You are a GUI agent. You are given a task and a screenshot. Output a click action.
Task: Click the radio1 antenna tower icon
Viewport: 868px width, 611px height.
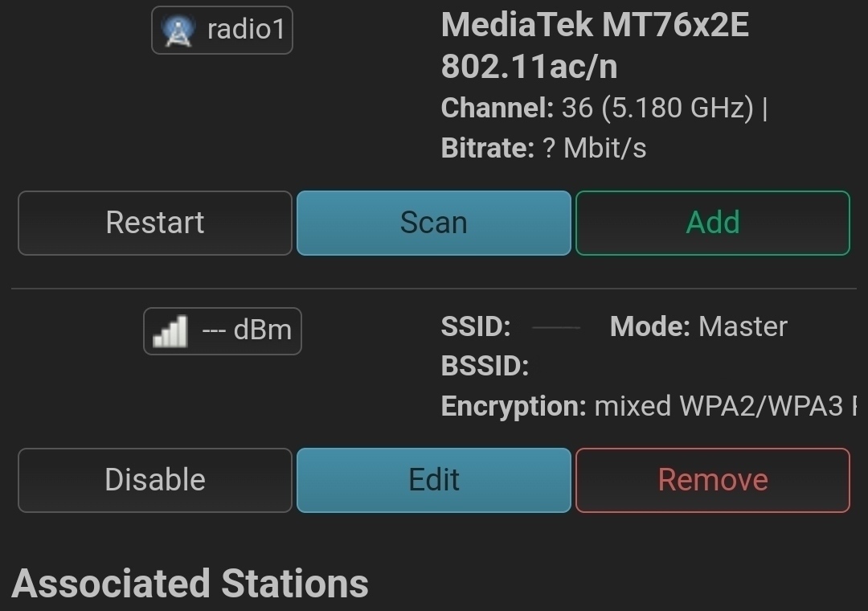178,31
